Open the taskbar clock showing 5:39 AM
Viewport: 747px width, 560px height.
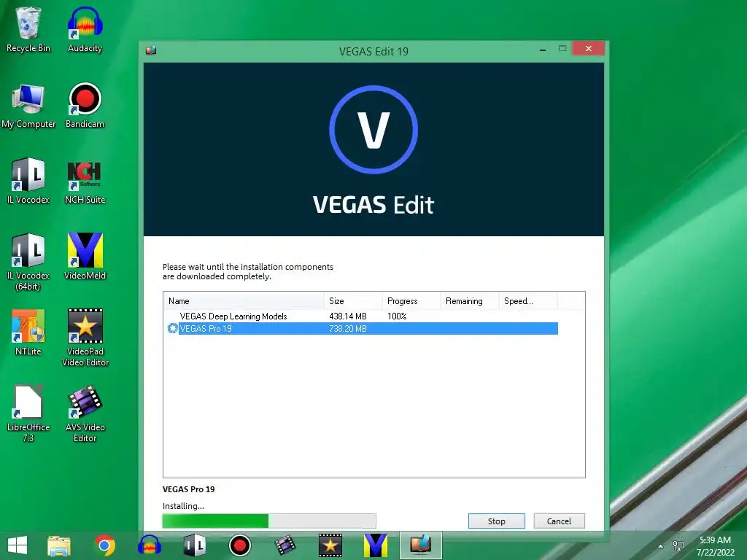[x=715, y=546]
